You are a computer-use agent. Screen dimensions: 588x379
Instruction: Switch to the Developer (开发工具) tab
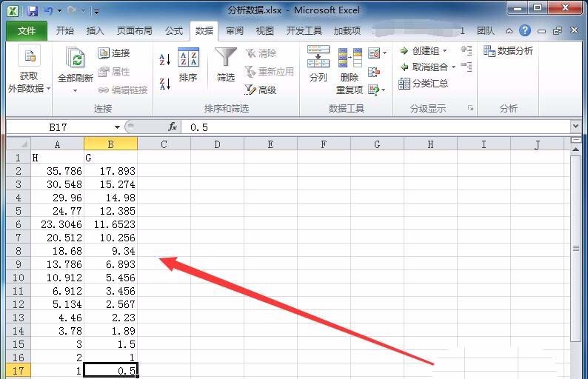click(304, 31)
